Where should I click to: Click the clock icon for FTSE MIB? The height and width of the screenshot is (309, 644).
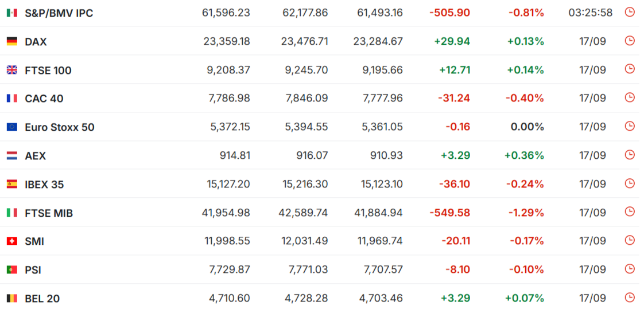629,212
